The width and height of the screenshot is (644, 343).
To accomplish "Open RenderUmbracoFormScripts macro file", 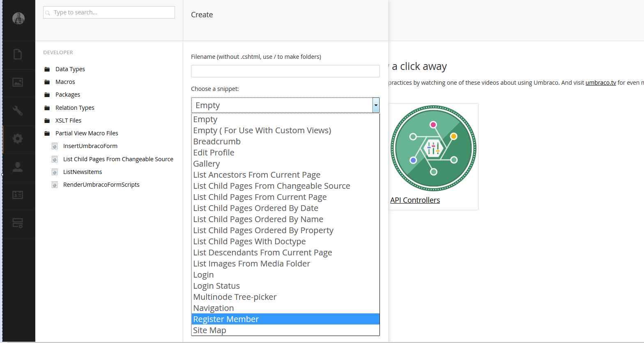I will [x=101, y=185].
